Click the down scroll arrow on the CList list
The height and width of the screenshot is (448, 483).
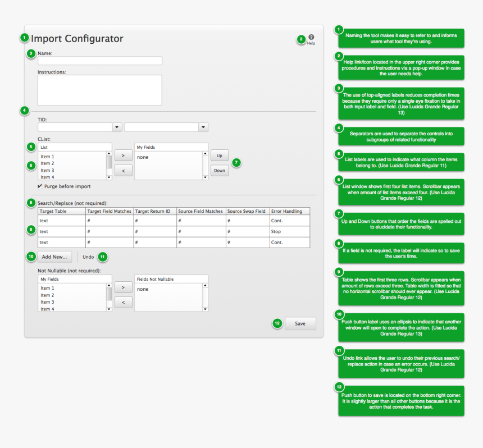point(110,176)
